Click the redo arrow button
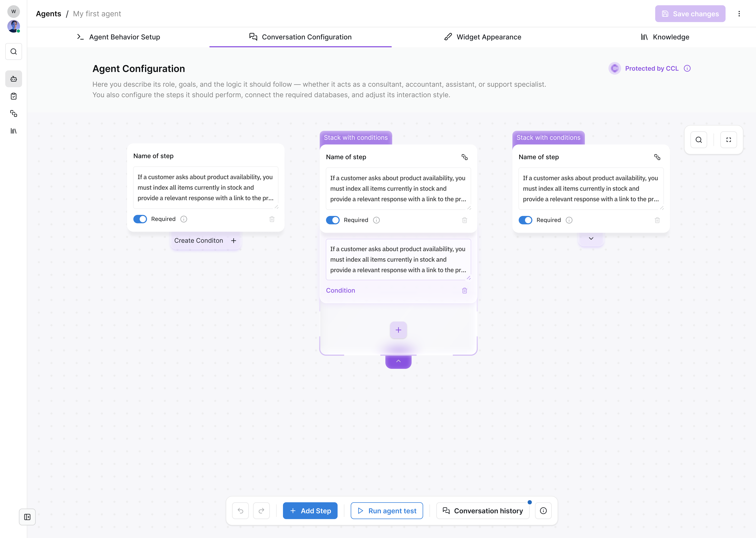 [261, 511]
